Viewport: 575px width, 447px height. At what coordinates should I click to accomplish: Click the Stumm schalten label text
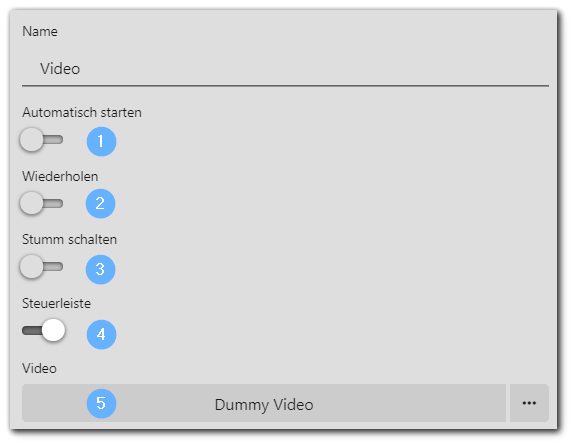click(x=69, y=239)
